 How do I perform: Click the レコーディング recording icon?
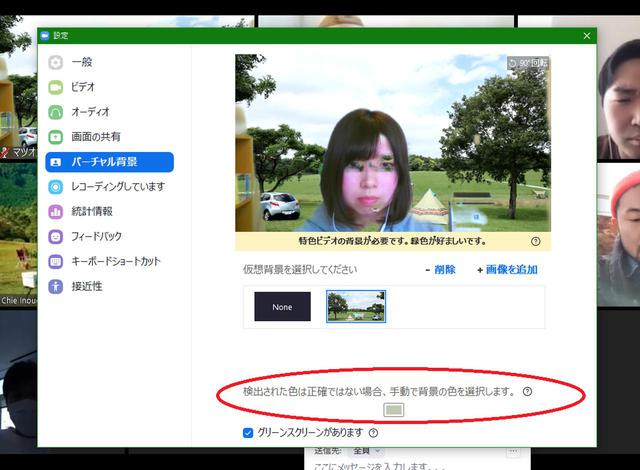[x=56, y=187]
